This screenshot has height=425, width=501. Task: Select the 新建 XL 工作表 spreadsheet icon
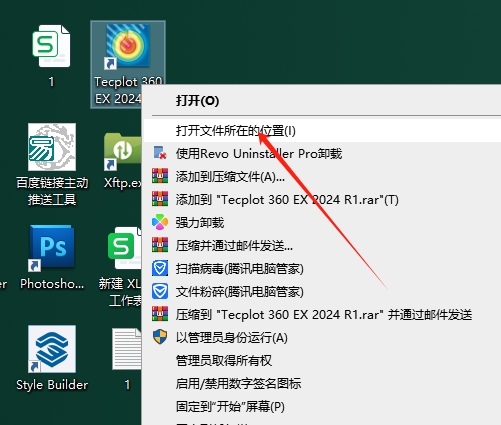(124, 248)
